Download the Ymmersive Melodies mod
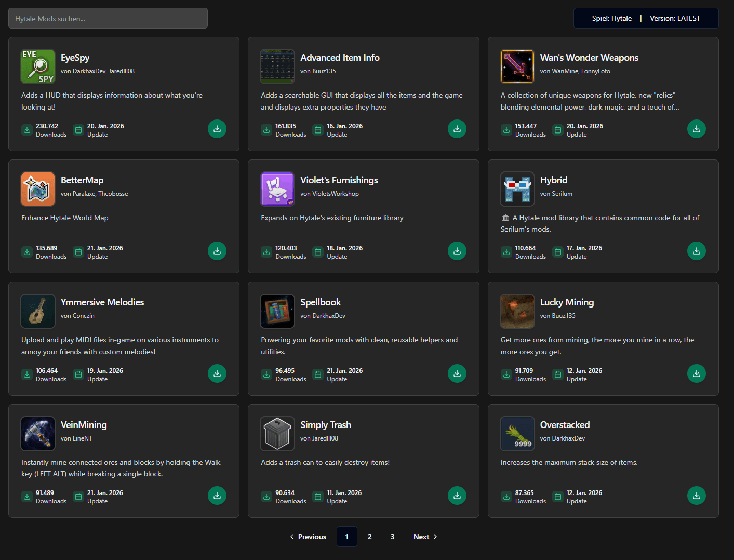Viewport: 734px width, 560px height. (217, 374)
